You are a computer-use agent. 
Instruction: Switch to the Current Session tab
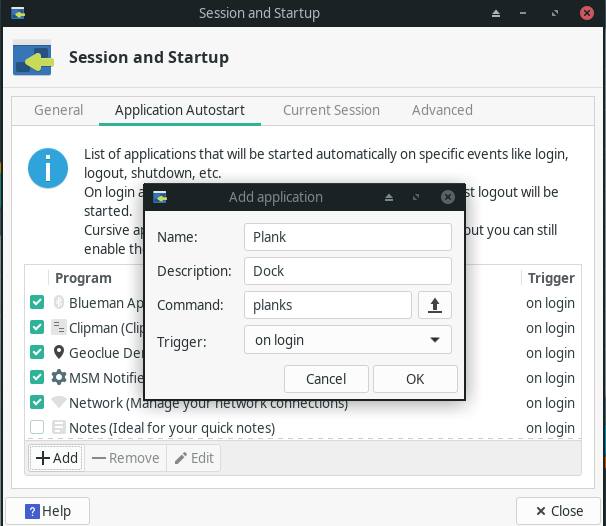pyautogui.click(x=331, y=110)
